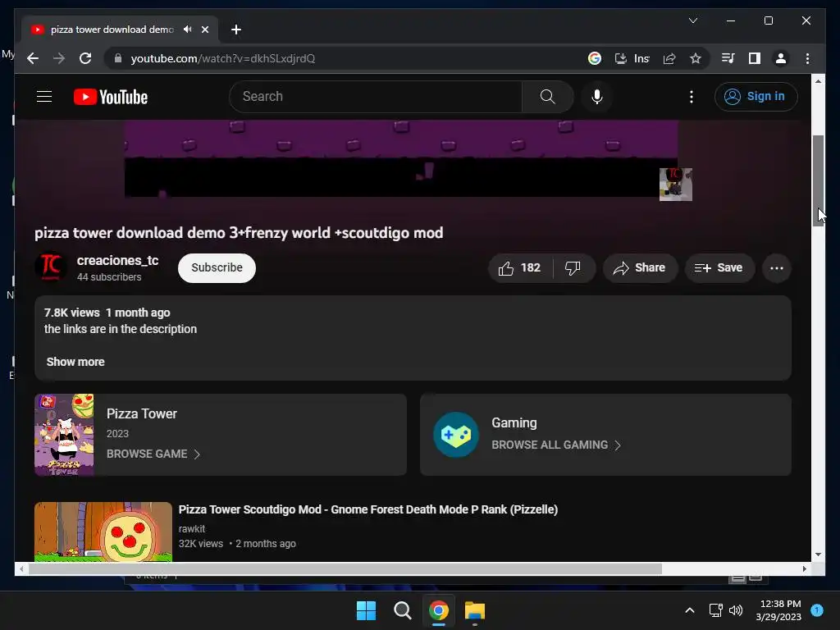Open Windows Start menu
This screenshot has height=630, width=840.
[x=366, y=610]
